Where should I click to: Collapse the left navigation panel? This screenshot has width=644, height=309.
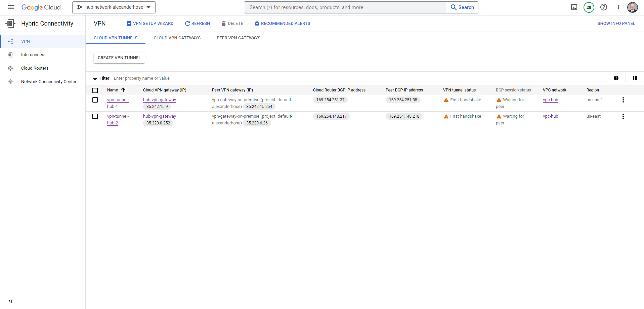click(10, 301)
